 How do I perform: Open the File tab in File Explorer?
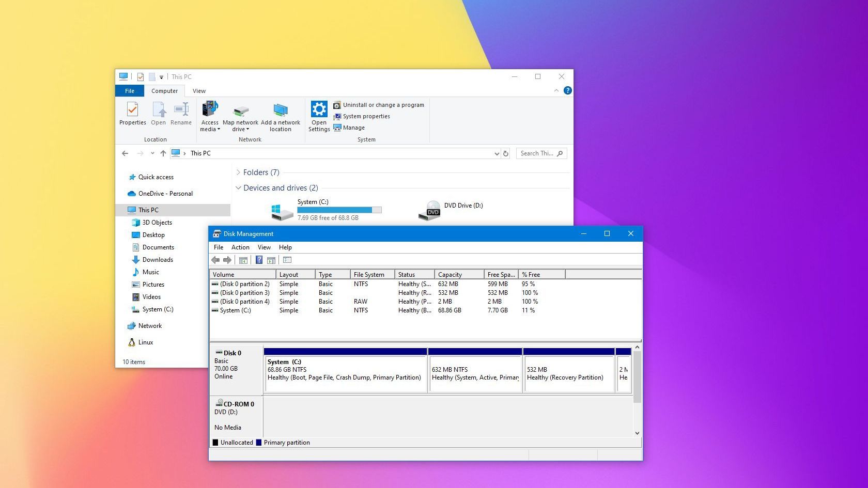(130, 91)
